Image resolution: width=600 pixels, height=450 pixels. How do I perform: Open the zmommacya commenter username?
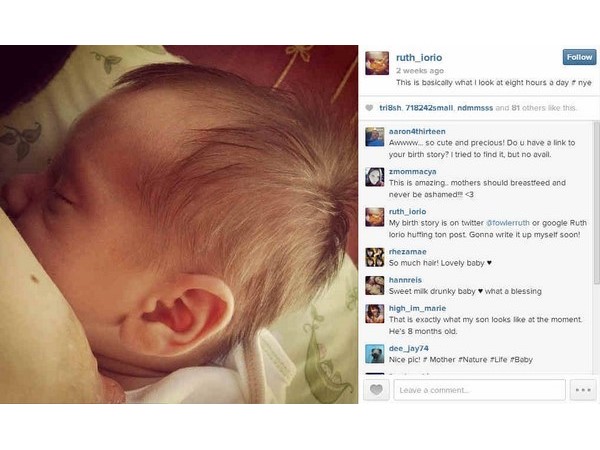[x=412, y=171]
